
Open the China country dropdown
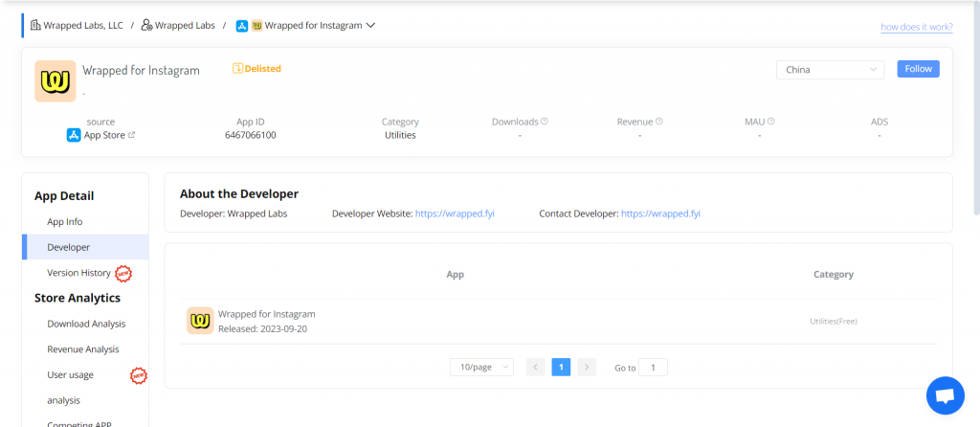(831, 70)
